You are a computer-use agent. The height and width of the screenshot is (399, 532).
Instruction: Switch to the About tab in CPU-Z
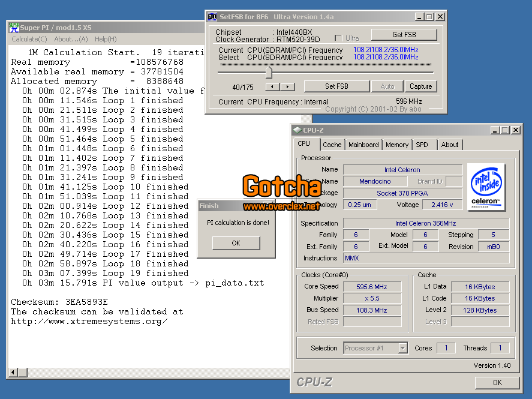pos(450,145)
